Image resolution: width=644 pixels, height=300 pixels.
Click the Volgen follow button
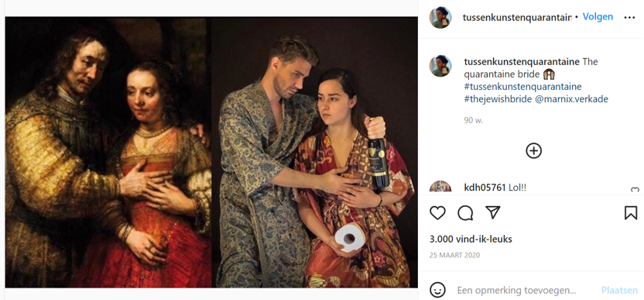click(598, 17)
